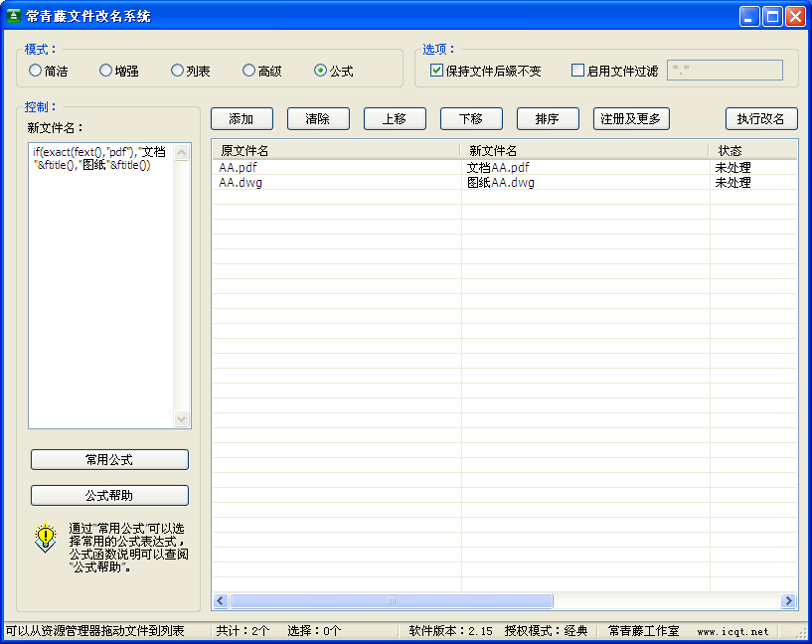Viewport: 812px width, 644px height.
Task: Click the 原文件名 column header
Action: point(336,151)
